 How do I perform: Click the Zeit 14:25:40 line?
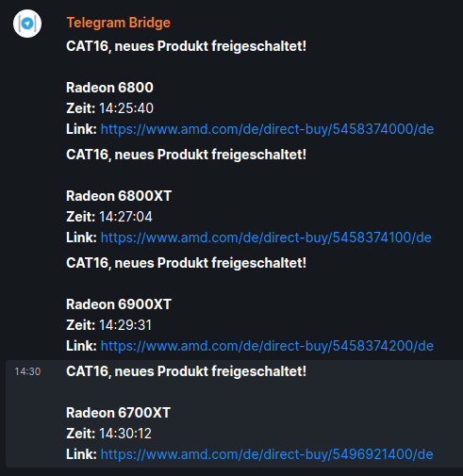(x=109, y=108)
